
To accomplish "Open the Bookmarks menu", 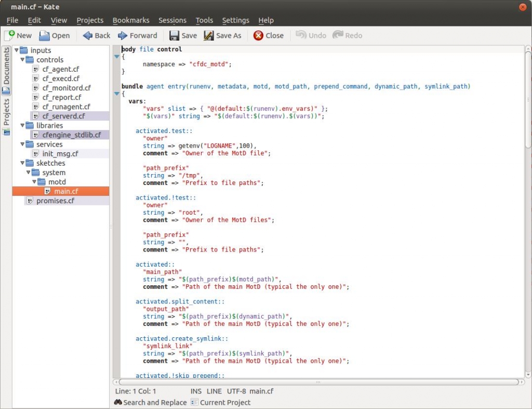I will pyautogui.click(x=131, y=20).
